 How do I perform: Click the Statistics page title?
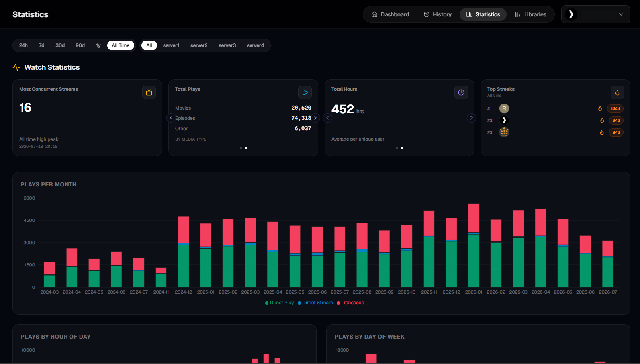tap(30, 14)
